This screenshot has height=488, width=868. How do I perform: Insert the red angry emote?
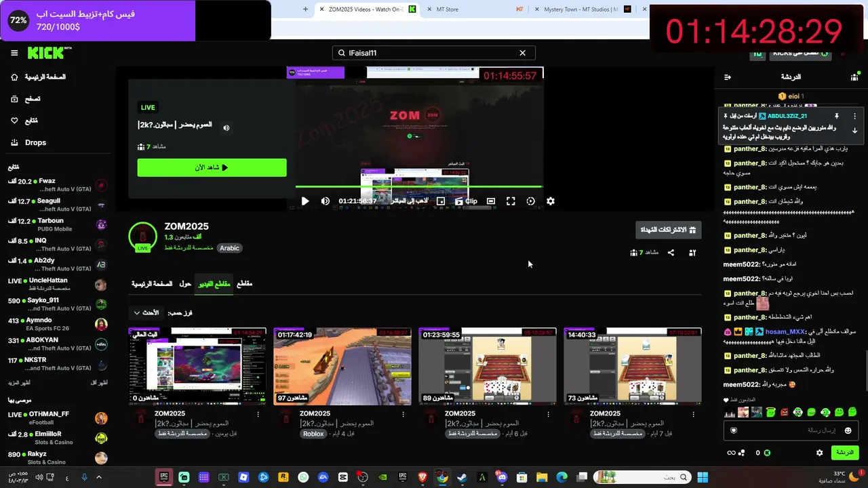[785, 412]
